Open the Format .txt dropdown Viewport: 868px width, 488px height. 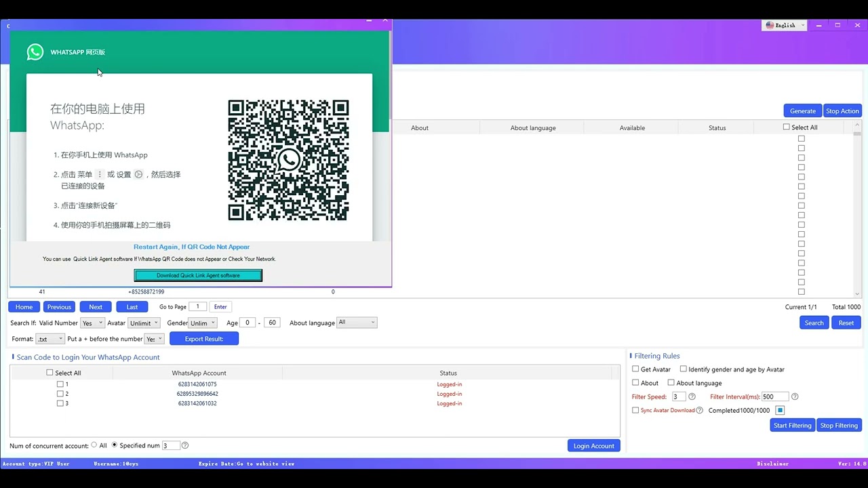click(50, 339)
